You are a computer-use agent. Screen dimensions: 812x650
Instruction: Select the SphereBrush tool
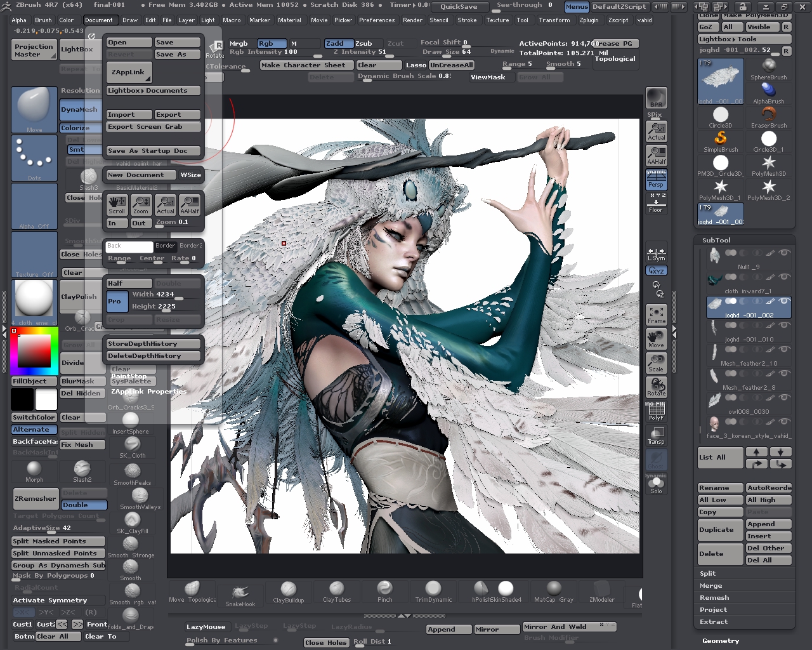(769, 69)
